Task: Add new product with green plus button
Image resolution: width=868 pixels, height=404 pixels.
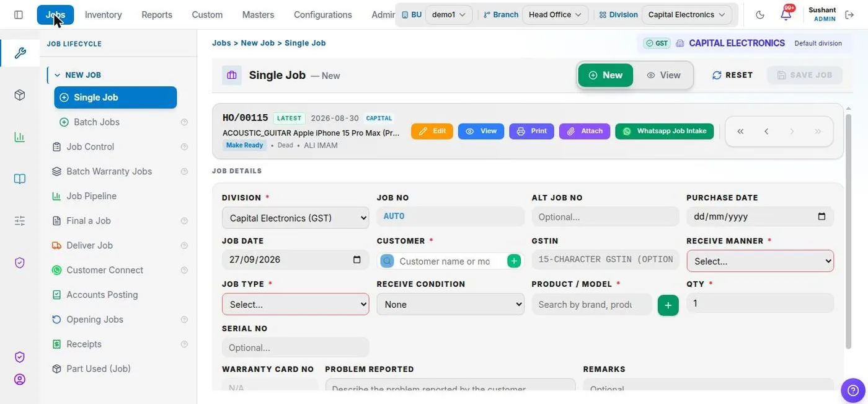Action: (x=668, y=305)
